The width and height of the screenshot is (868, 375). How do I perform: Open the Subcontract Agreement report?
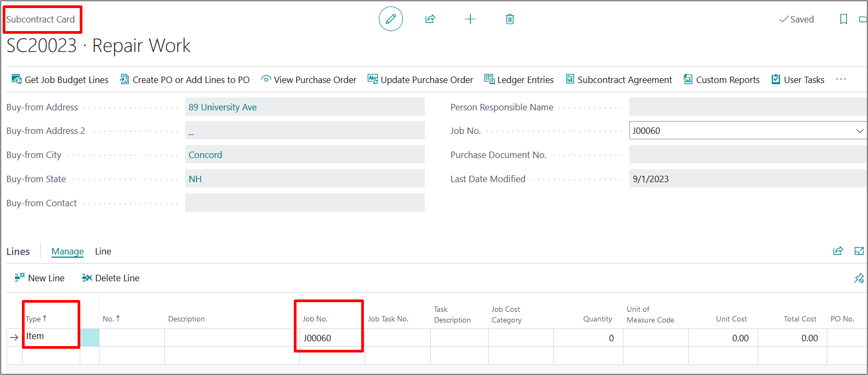click(x=619, y=80)
